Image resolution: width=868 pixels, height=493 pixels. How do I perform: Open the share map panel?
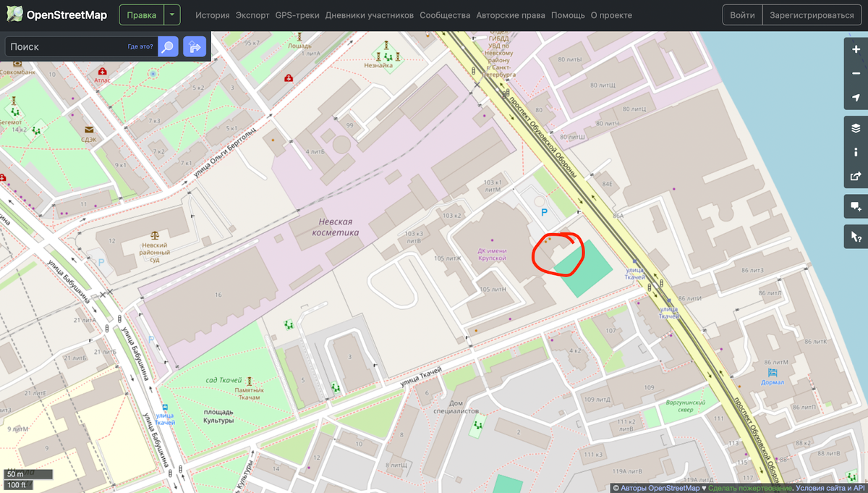tap(856, 176)
